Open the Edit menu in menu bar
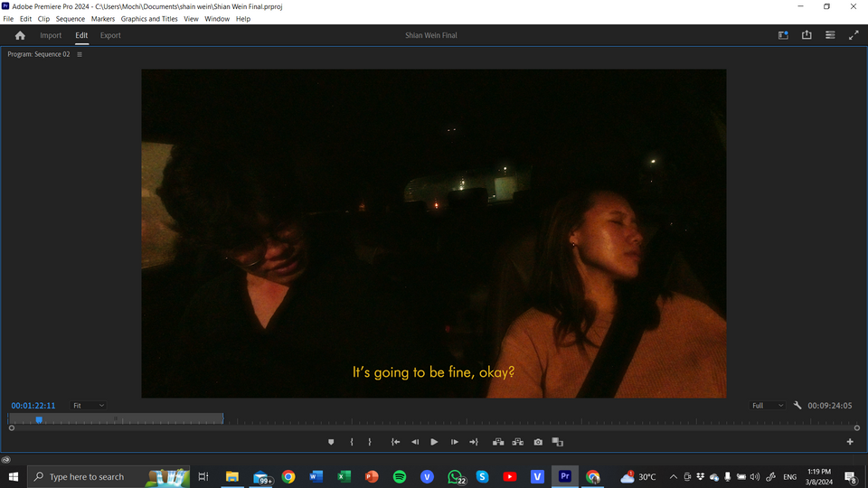 [x=25, y=19]
